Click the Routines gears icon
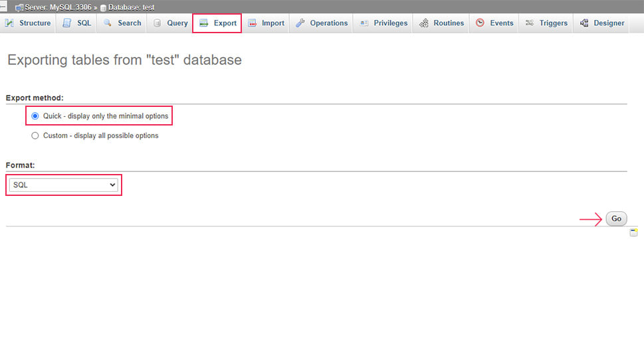Image resolution: width=644 pixels, height=344 pixels. pos(424,23)
